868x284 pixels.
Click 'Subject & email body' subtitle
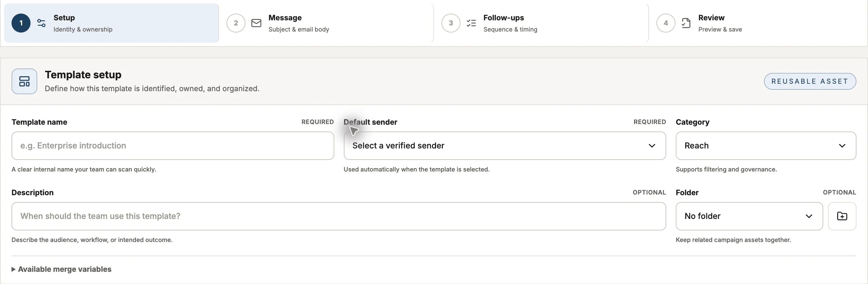pos(299,29)
